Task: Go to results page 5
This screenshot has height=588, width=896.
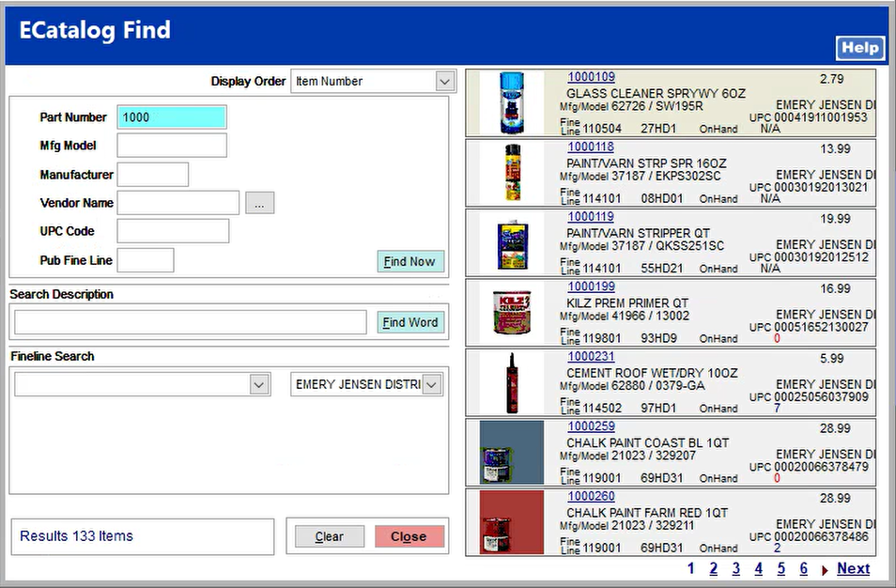Action: pos(781,568)
